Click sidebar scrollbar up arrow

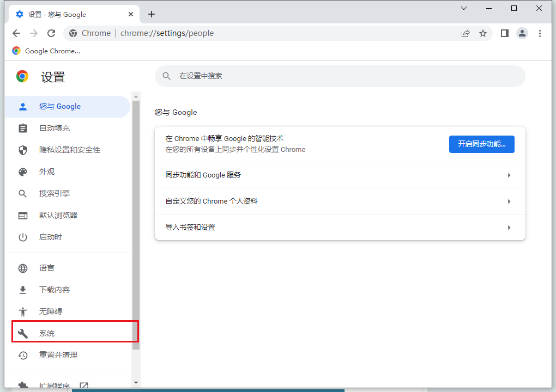coord(136,96)
